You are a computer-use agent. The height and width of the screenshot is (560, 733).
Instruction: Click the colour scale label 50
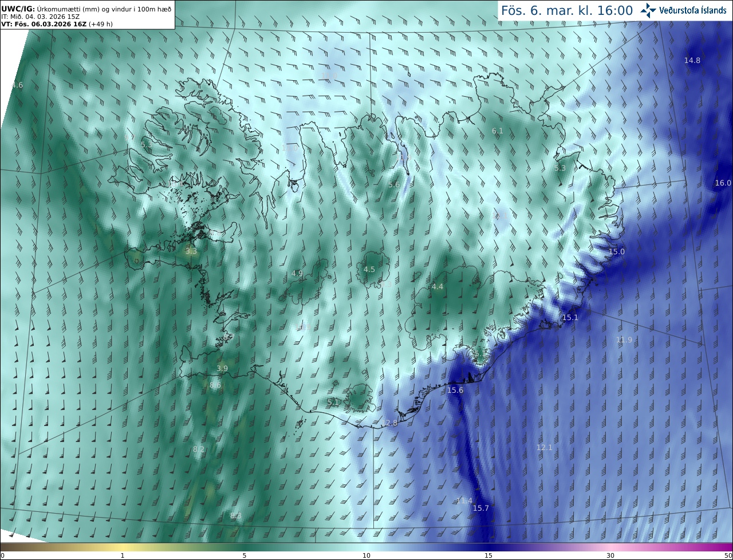(728, 555)
